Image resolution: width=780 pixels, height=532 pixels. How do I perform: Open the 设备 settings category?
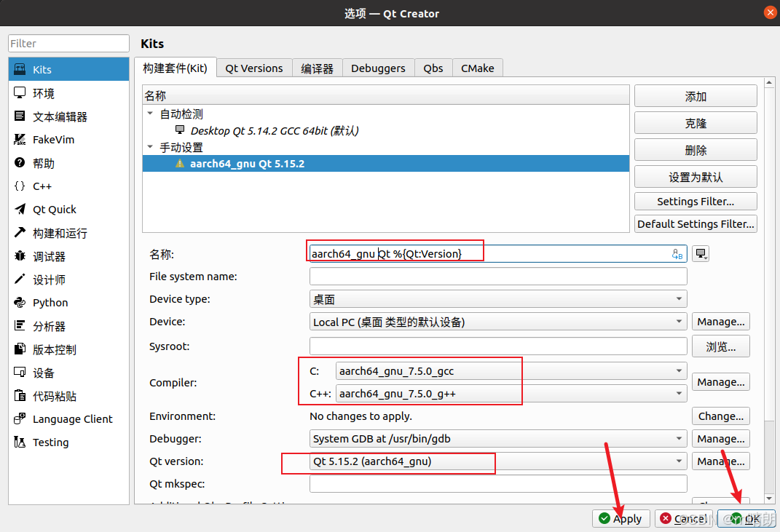click(x=68, y=373)
